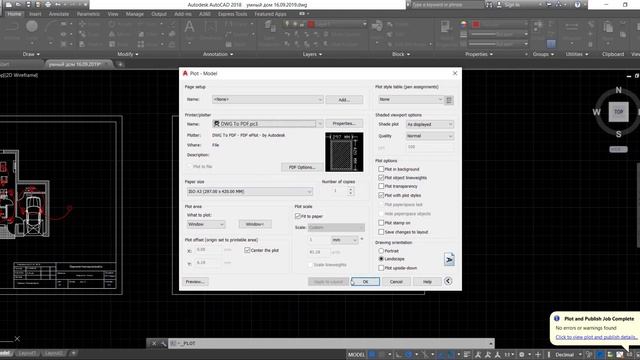Viewport: 640px width, 360px height.
Task: Switch to the Annotate ribbon tab
Action: tap(59, 14)
